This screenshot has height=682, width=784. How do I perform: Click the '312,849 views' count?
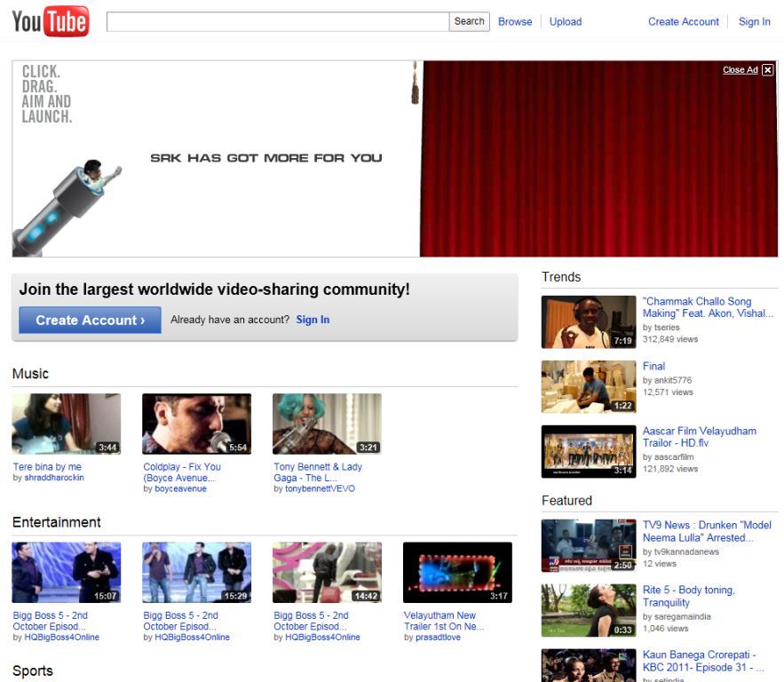tap(670, 339)
